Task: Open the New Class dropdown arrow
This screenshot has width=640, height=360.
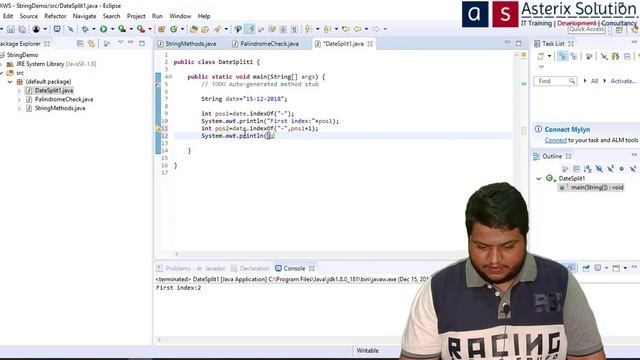Action: point(182,29)
